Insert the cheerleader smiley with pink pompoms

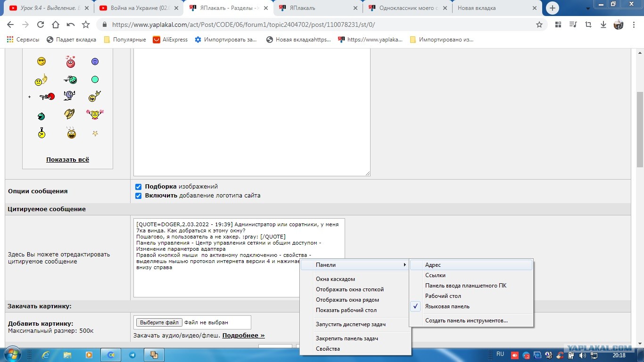click(95, 114)
